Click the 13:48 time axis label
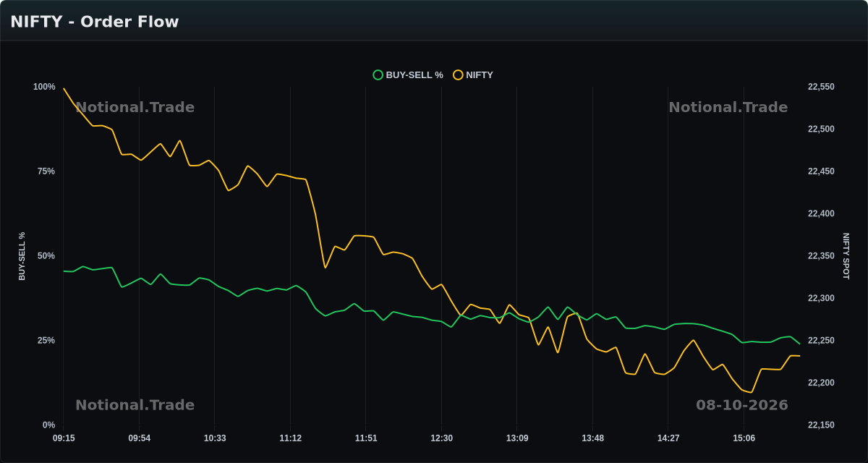The height and width of the screenshot is (463, 868). (x=592, y=438)
